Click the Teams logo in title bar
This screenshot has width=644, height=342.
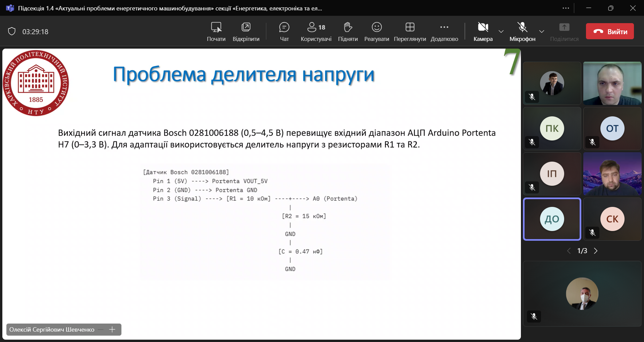(10, 8)
